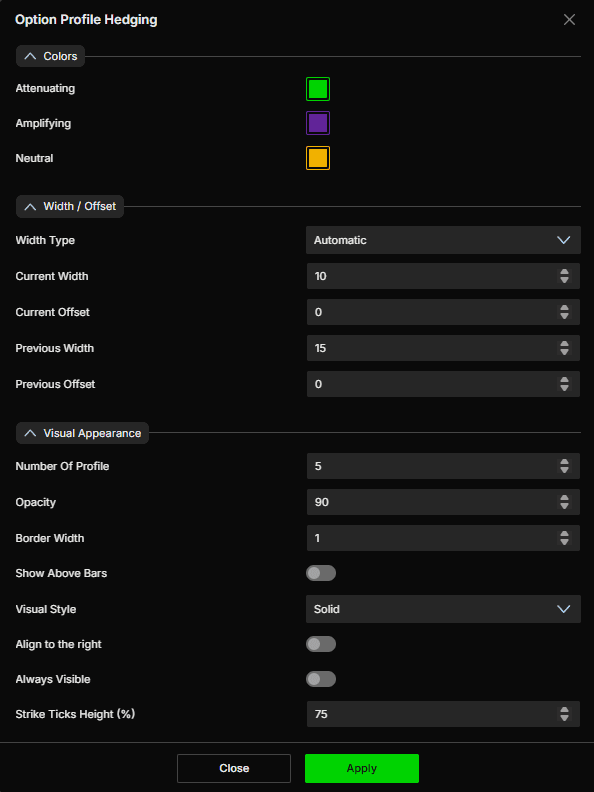Click the Close button at bottom
594x792 pixels.
[x=234, y=768]
